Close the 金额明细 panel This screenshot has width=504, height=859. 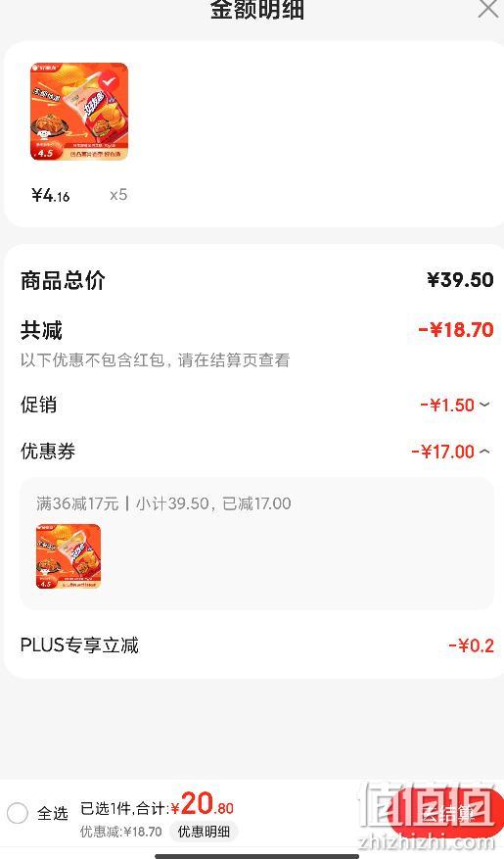click(x=488, y=8)
